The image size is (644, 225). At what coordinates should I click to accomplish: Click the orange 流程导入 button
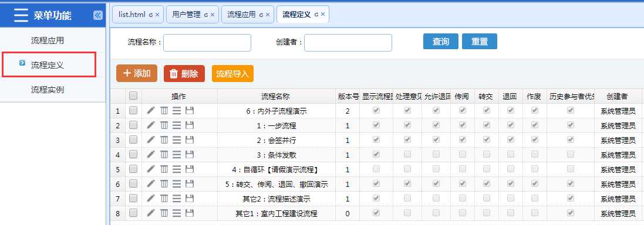pos(232,74)
